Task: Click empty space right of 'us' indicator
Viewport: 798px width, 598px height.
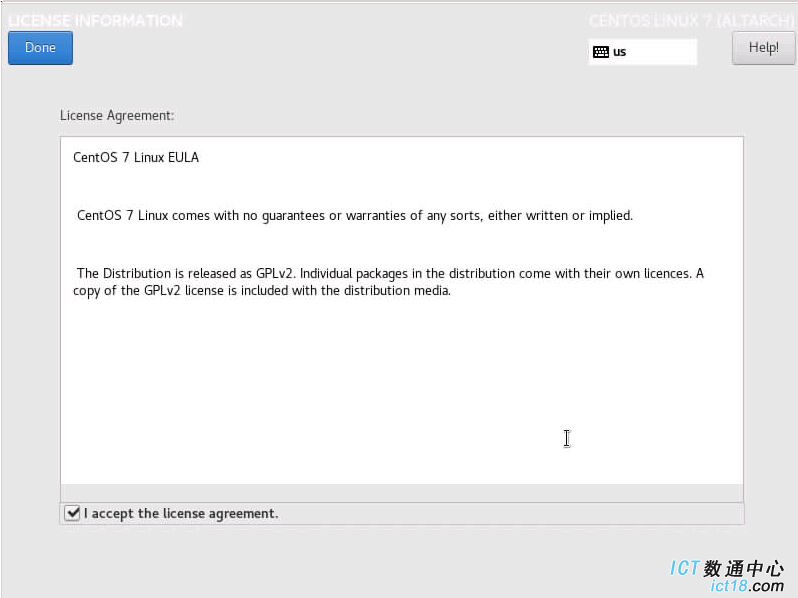Action: click(x=662, y=52)
